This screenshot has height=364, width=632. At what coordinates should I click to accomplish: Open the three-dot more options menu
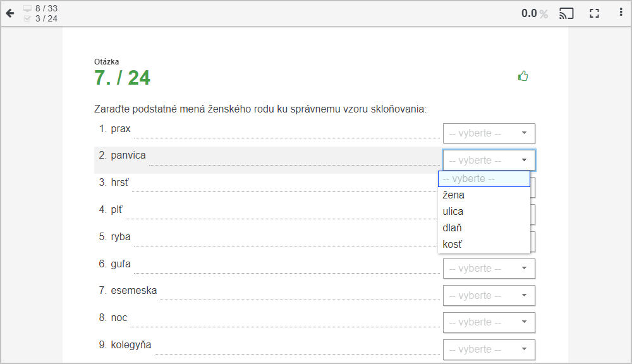point(621,12)
